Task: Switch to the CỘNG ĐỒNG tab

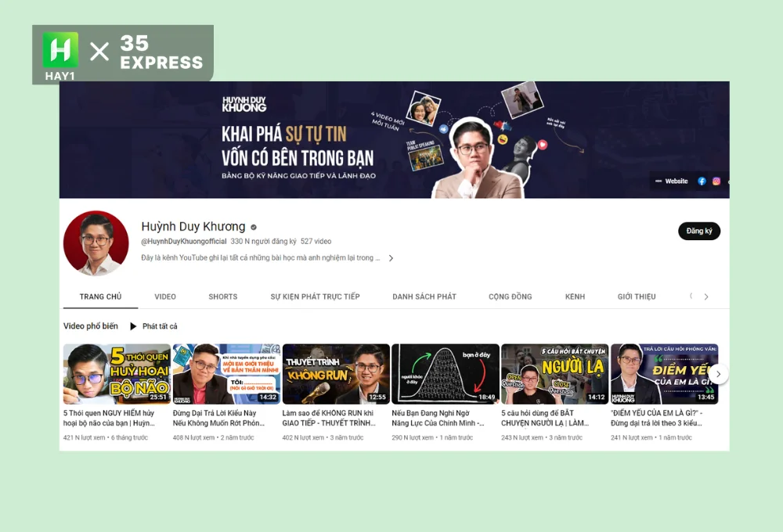Action: click(x=511, y=297)
